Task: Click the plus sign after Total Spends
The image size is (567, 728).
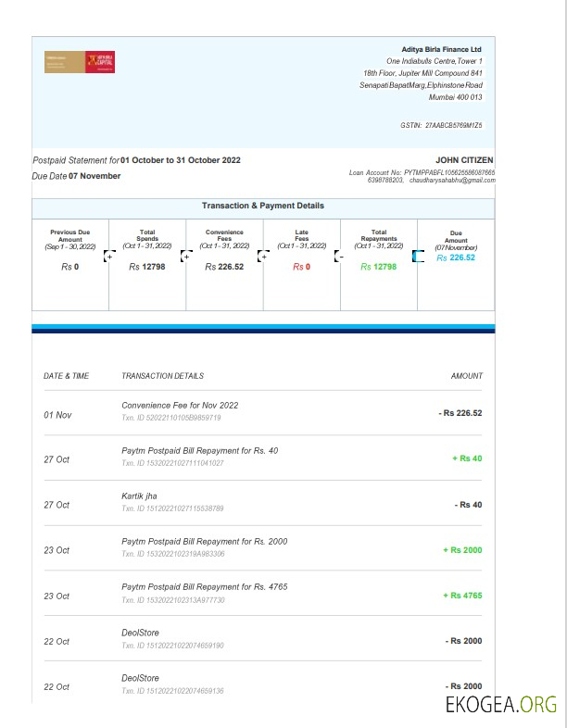Action: pyautogui.click(x=186, y=255)
